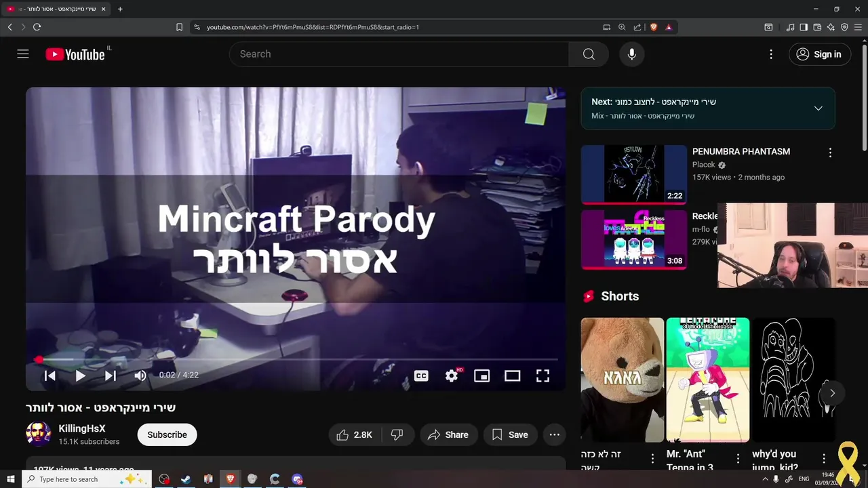Open Leo AI sparkle icon
This screenshot has width=868, height=488.
(831, 27)
